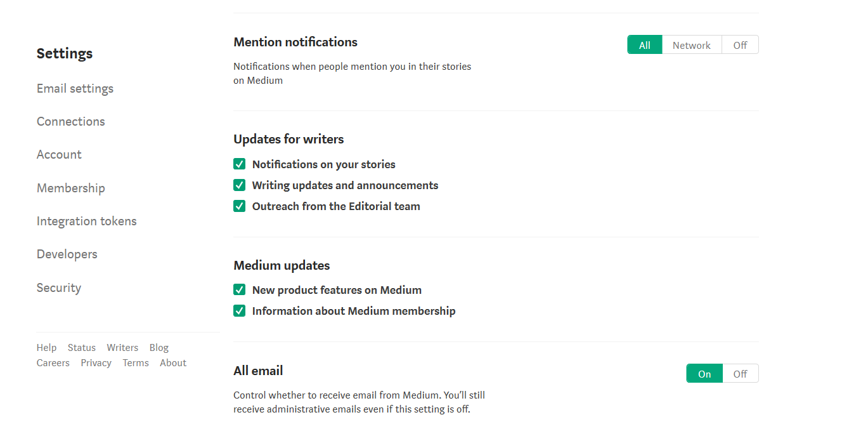
Task: Select All for mention notifications
Action: 644,44
